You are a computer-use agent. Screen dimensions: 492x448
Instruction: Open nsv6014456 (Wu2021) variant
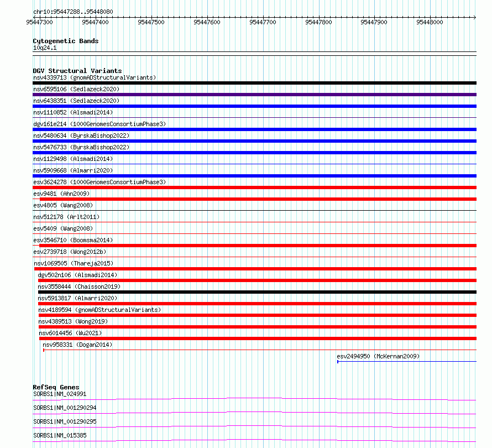[x=70, y=333]
